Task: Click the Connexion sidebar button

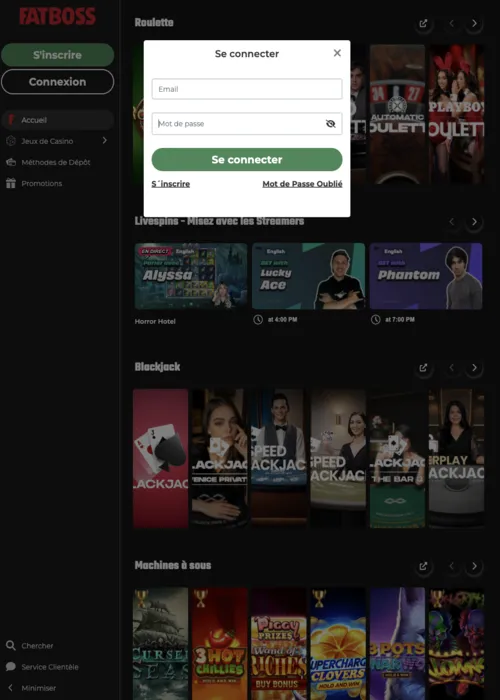Action: pyautogui.click(x=58, y=82)
